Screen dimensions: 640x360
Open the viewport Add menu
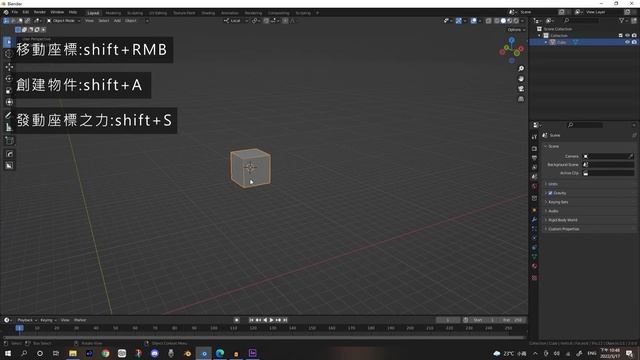[117, 20]
